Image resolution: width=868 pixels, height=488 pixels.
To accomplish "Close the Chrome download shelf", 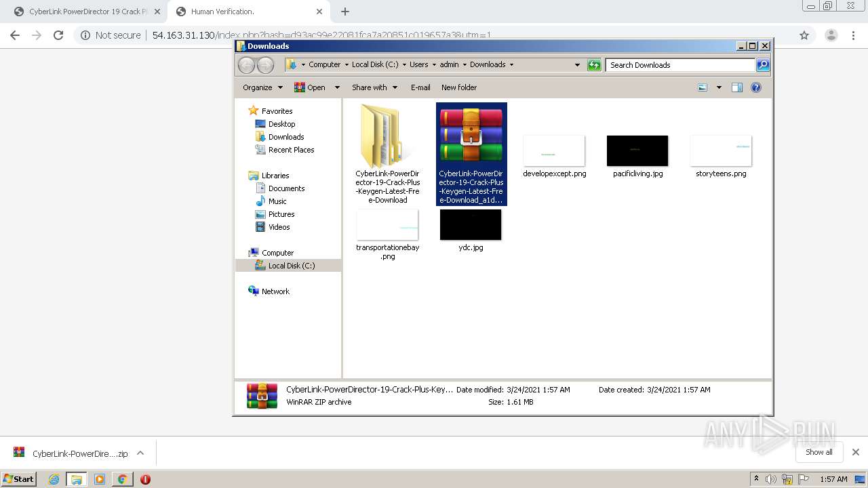I will (x=856, y=452).
